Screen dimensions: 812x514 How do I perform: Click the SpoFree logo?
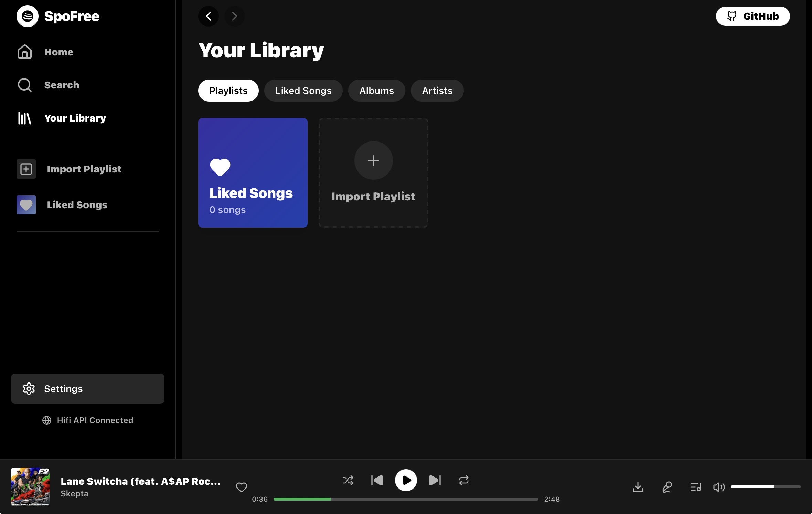pyautogui.click(x=28, y=16)
